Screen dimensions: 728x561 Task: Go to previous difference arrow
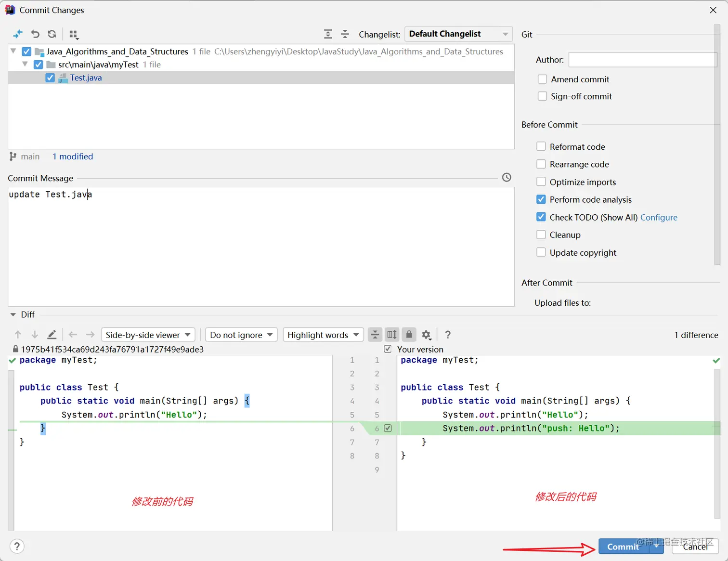[x=18, y=335]
